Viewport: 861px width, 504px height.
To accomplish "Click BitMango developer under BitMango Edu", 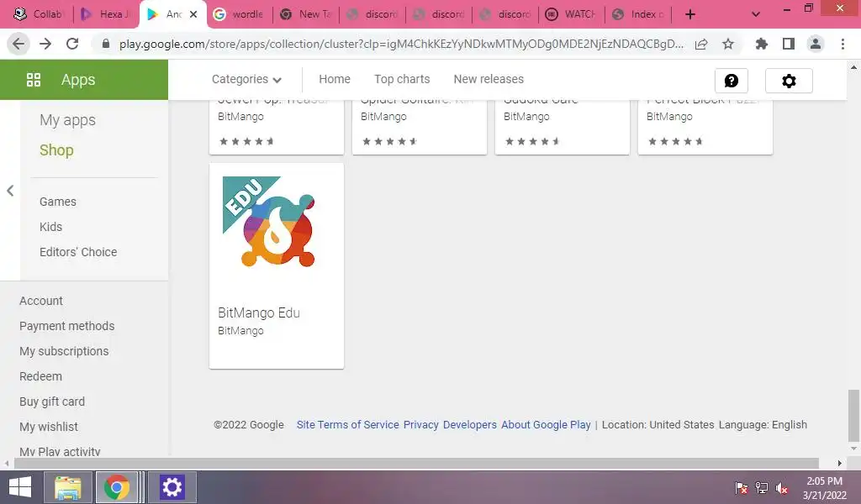I will [240, 331].
